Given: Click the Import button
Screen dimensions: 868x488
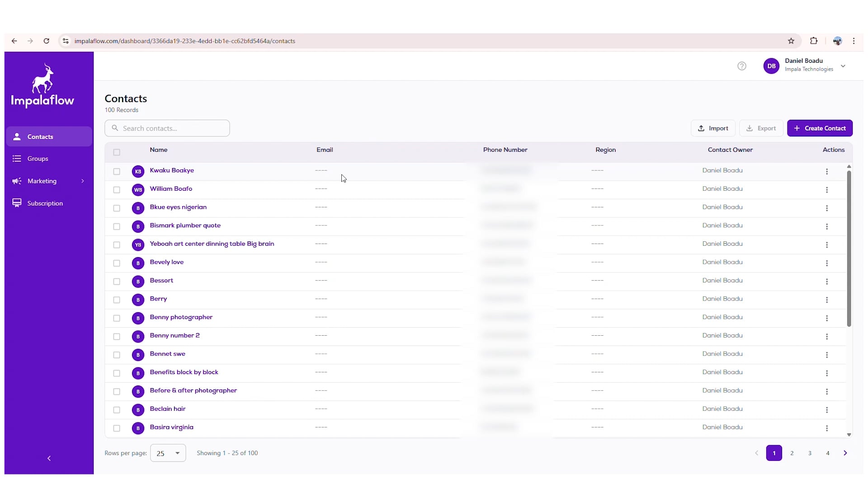Looking at the screenshot, I should (712, 128).
